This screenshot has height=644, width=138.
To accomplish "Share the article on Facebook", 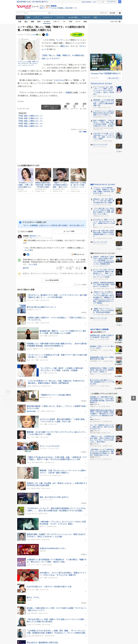I will coord(47,35).
